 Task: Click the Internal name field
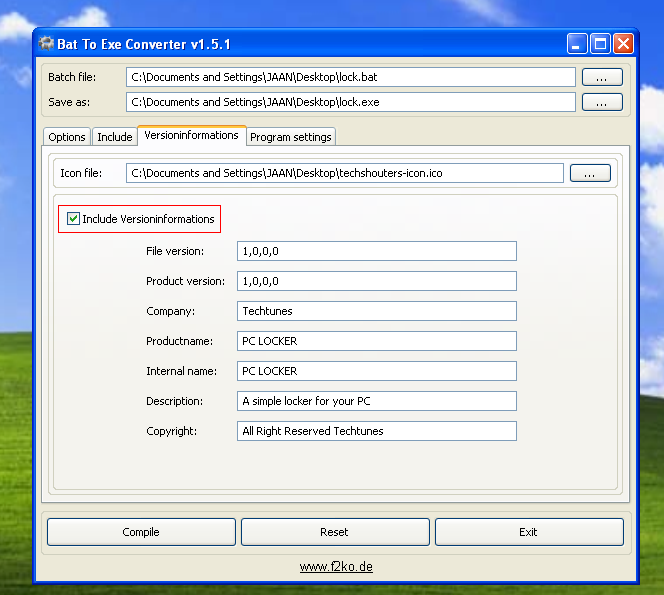pyautogui.click(x=376, y=371)
